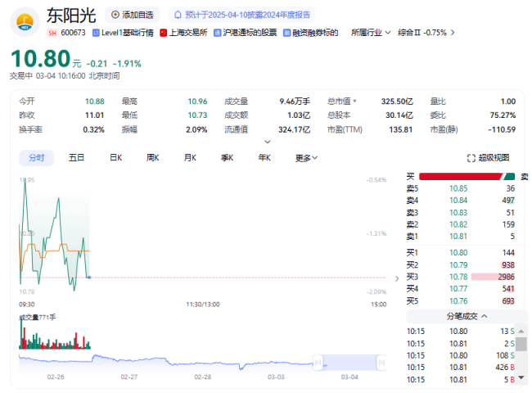Switch to the 五日 chart tab
The image size is (532, 393).
(76, 158)
